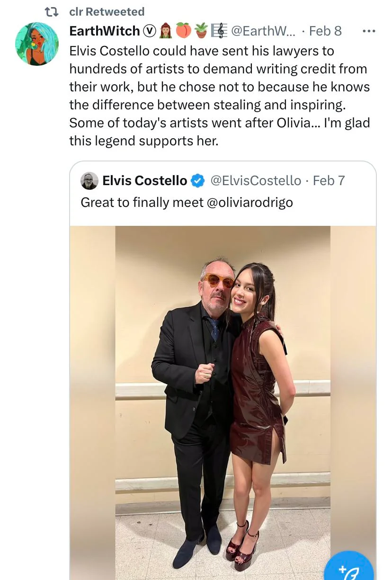The image size is (392, 580).
Task: Click the Elvis Costello name in quoted tweet
Action: click(x=145, y=181)
